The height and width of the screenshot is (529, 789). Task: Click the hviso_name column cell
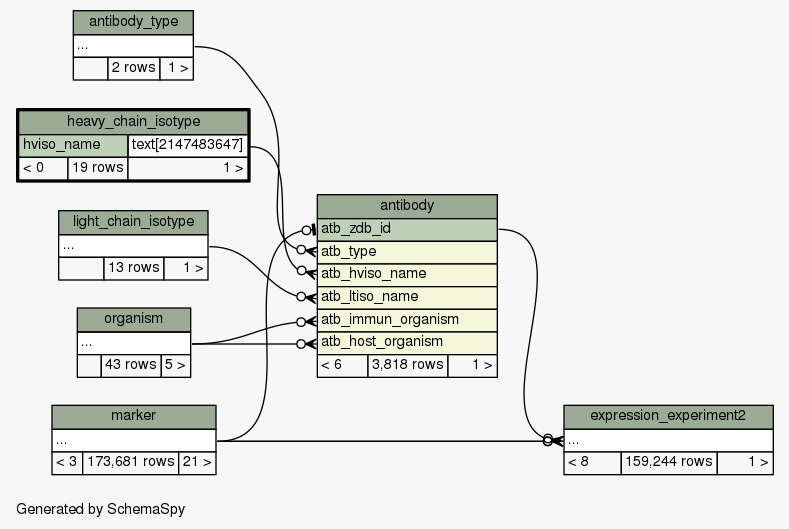point(73,145)
